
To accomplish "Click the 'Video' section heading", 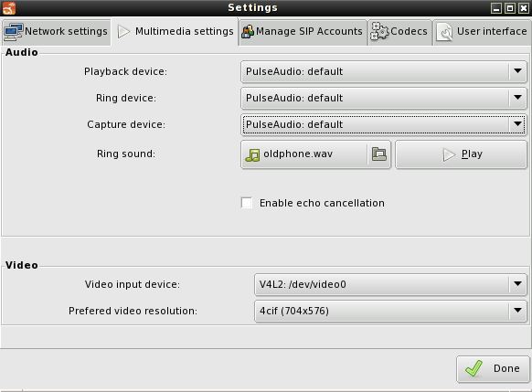I will 21,265.
